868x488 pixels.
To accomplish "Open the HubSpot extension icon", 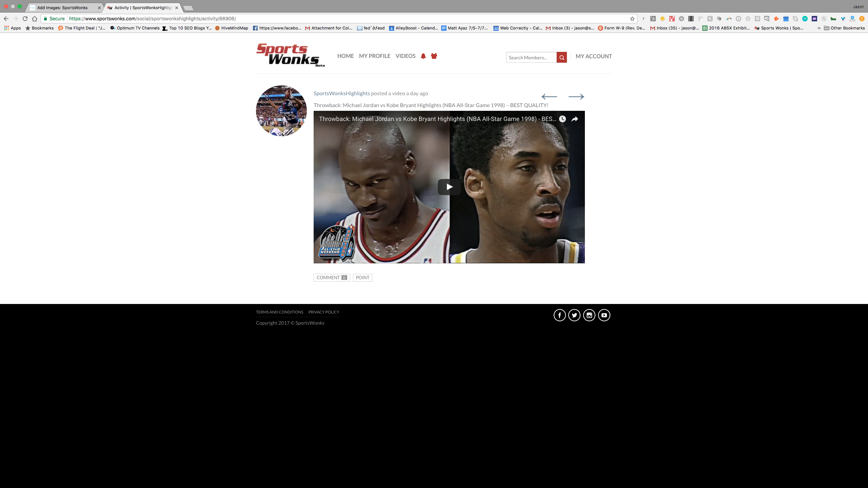I will tap(653, 19).
